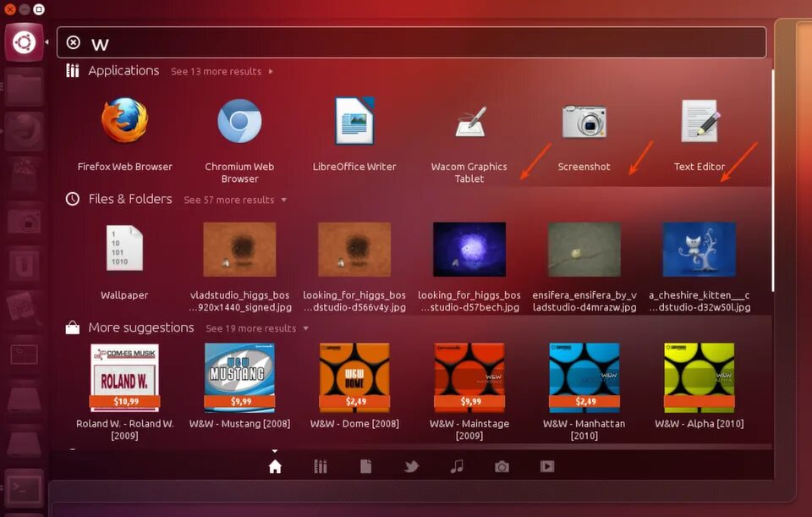812x517 pixels.
Task: Expand 'See 19 more results' suggestions
Action: pos(257,328)
